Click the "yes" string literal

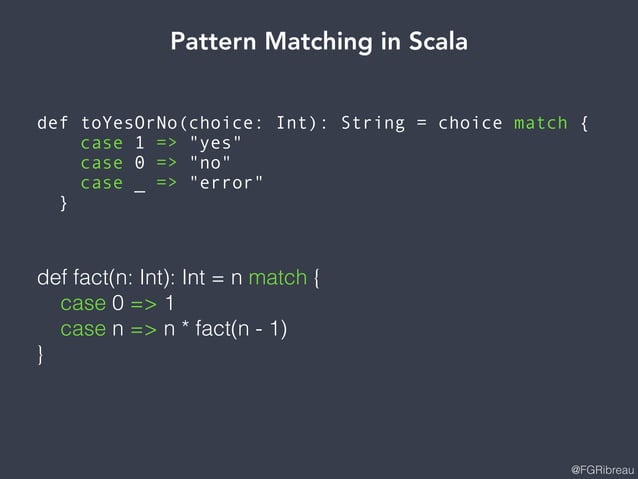(215, 144)
